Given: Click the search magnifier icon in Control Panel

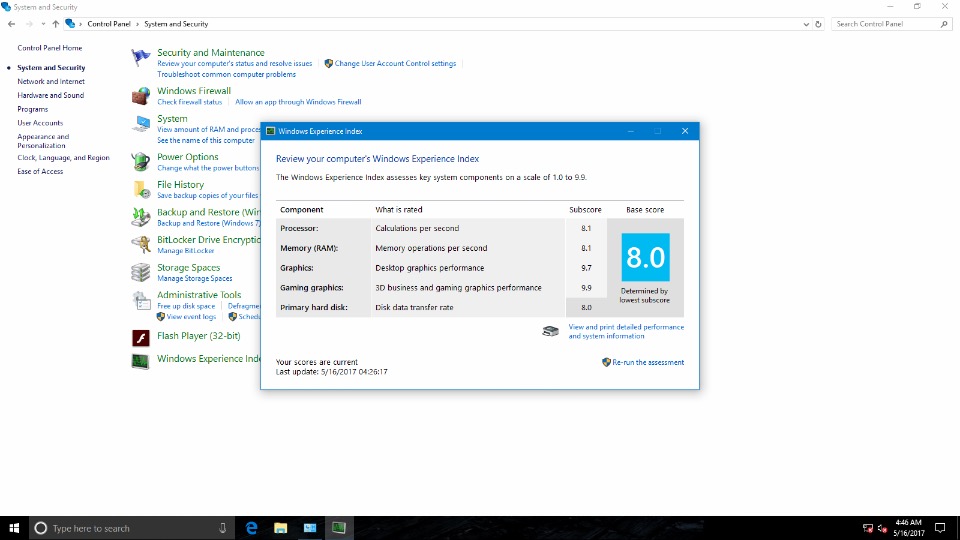Looking at the screenshot, I should point(943,24).
